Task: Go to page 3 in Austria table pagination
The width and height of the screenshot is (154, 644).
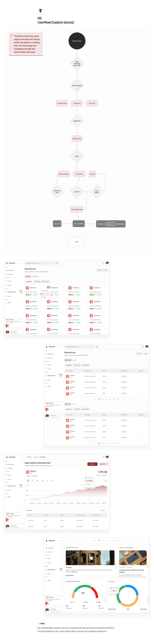Action: pyautogui.click(x=106, y=399)
